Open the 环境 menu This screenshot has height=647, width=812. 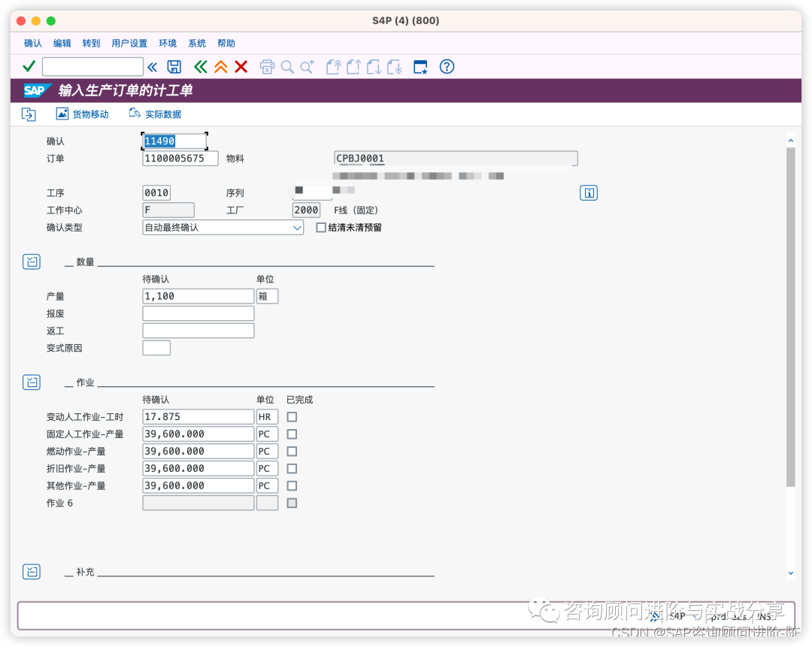point(168,43)
